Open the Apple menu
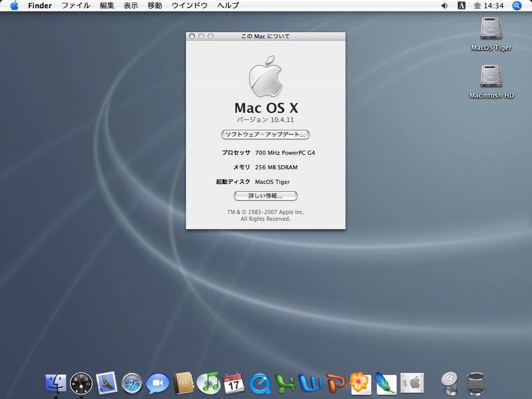 tap(14, 5)
